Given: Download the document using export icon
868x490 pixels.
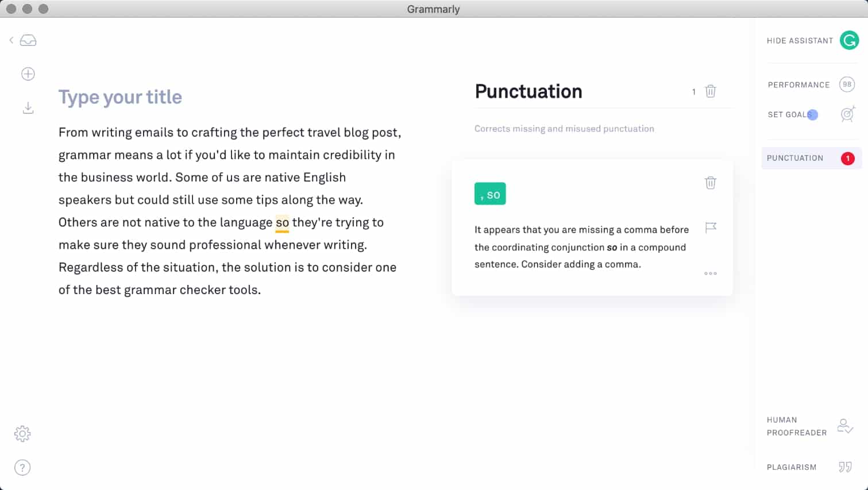Looking at the screenshot, I should pos(28,107).
